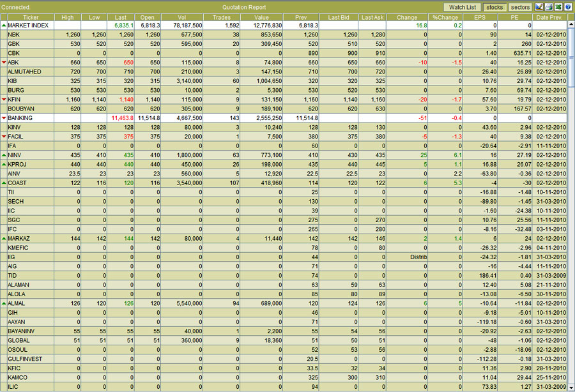Viewport: 575px width, 392px height.
Task: Sort by the Last column header
Action: point(121,17)
